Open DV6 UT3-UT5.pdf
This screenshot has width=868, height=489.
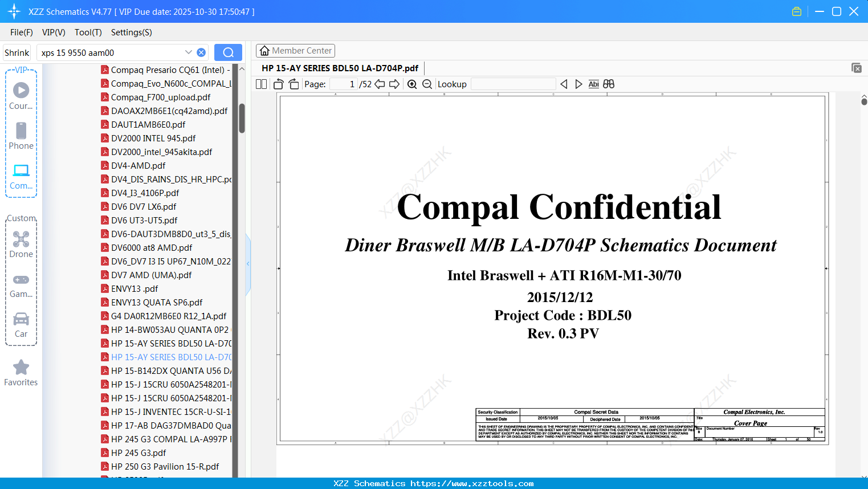(139, 220)
